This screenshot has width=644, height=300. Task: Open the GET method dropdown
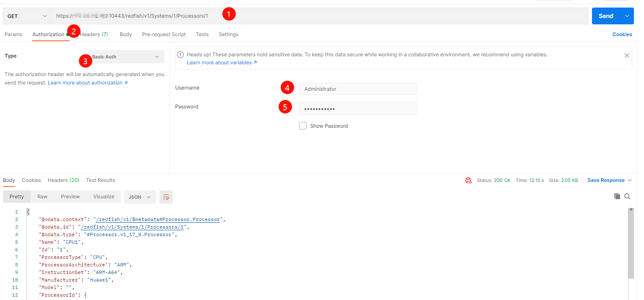(27, 16)
